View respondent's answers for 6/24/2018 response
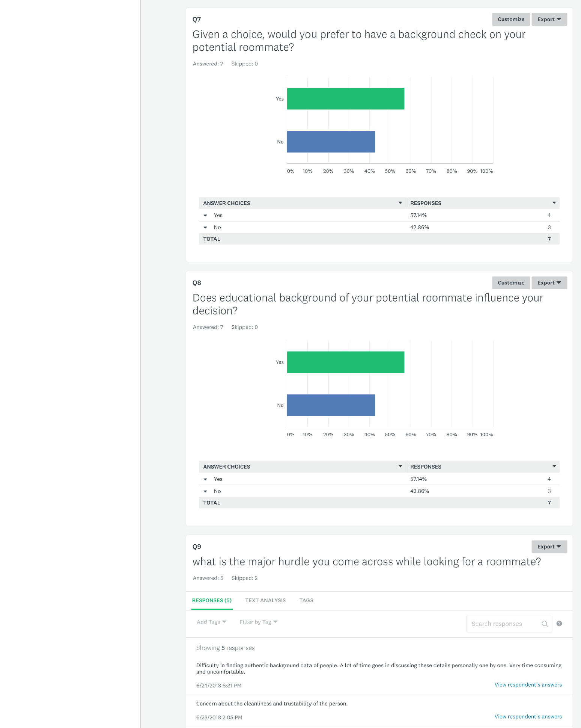Screen dimensions: 581x728 point(528,685)
